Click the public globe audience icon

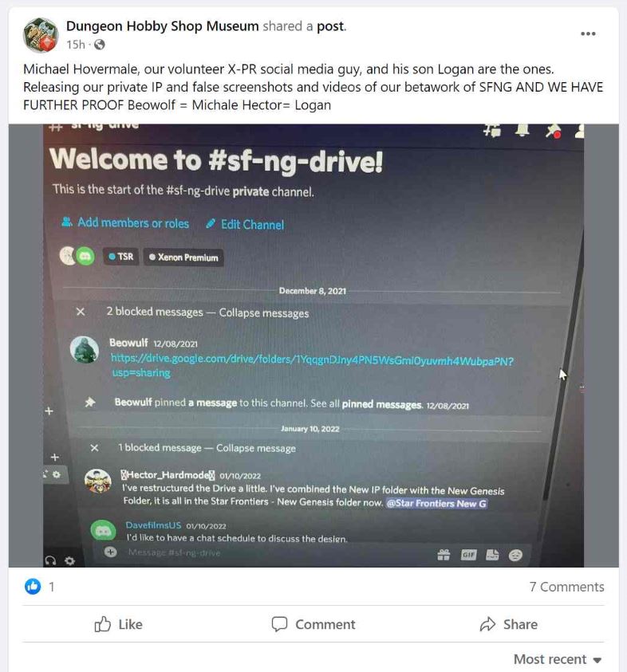pyautogui.click(x=99, y=45)
